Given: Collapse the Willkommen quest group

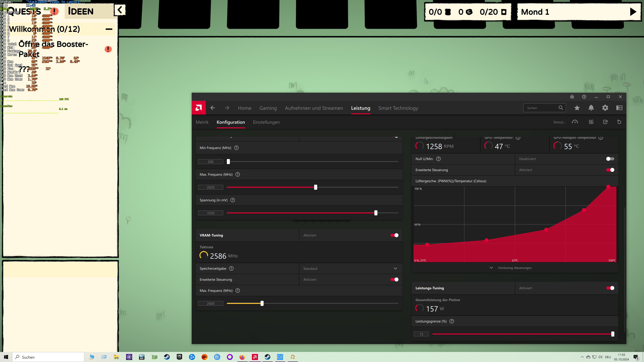Looking at the screenshot, I should point(109,29).
